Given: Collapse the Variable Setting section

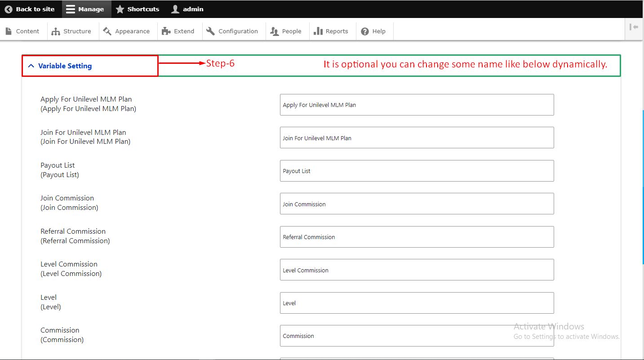Looking at the screenshot, I should 65,66.
